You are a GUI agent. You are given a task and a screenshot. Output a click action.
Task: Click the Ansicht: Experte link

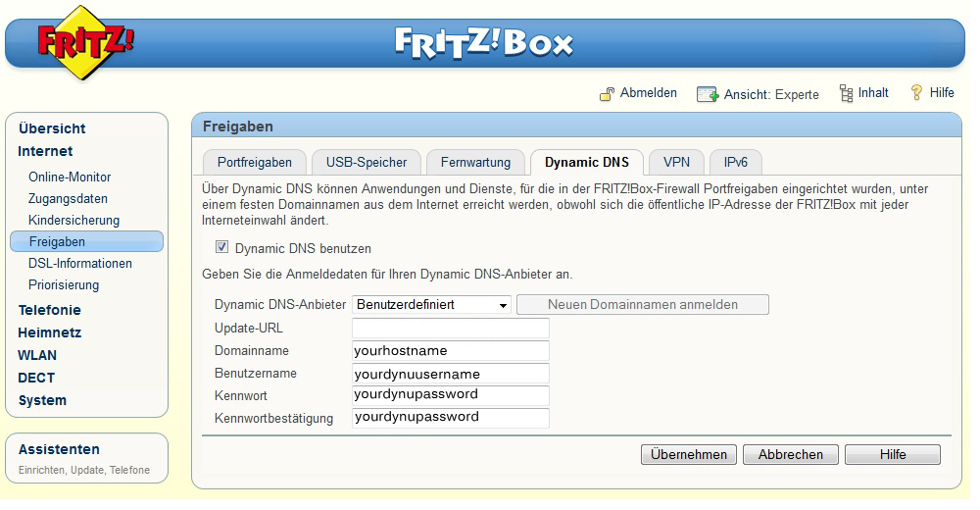point(771,94)
